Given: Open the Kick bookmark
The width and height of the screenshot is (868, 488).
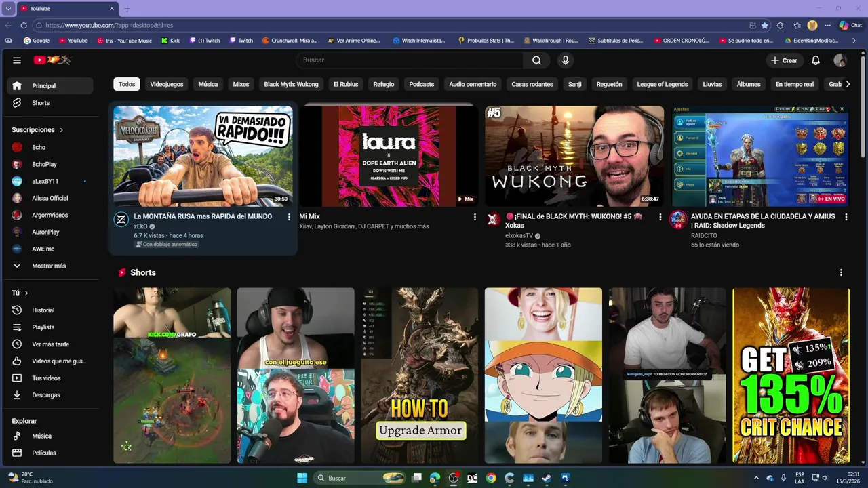Looking at the screenshot, I should pyautogui.click(x=170, y=41).
